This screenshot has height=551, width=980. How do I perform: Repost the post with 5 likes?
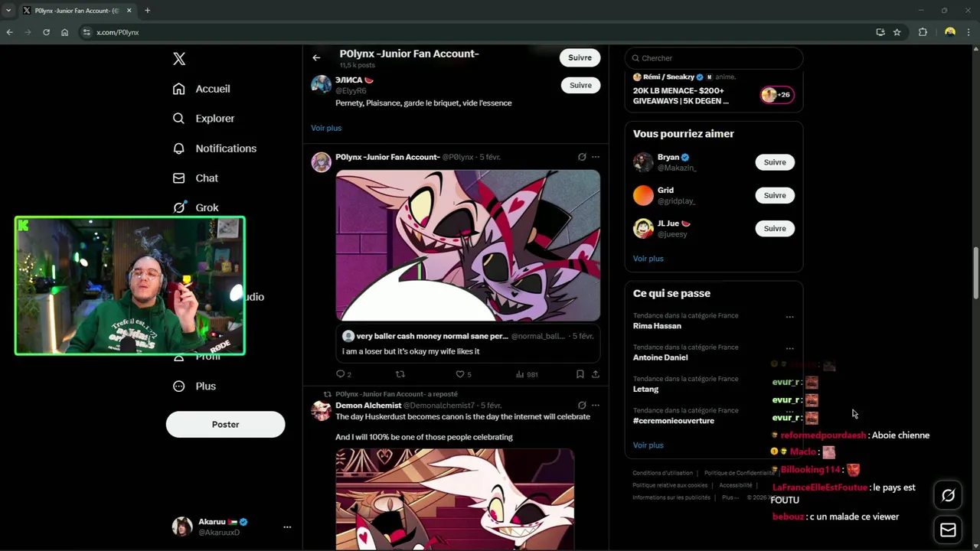(400, 374)
